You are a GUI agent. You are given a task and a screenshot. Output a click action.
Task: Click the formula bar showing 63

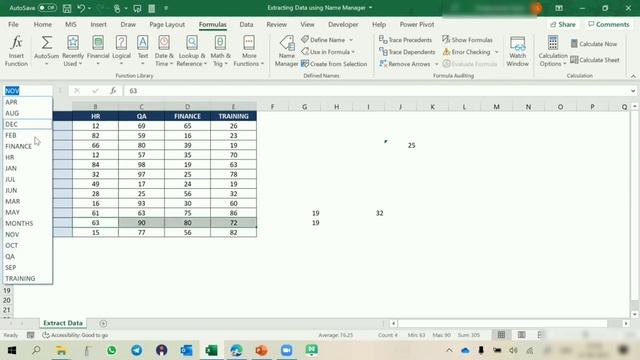[x=376, y=91]
